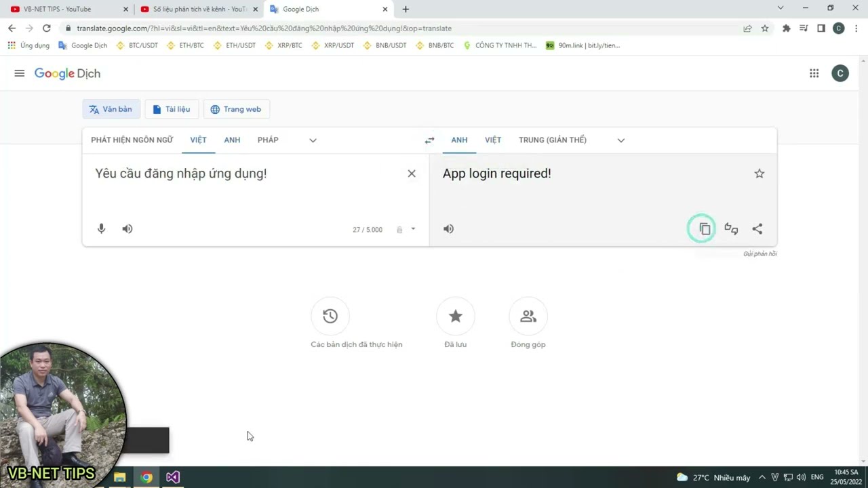Open a new browser tab
Image resolution: width=868 pixels, height=488 pixels.
[406, 9]
